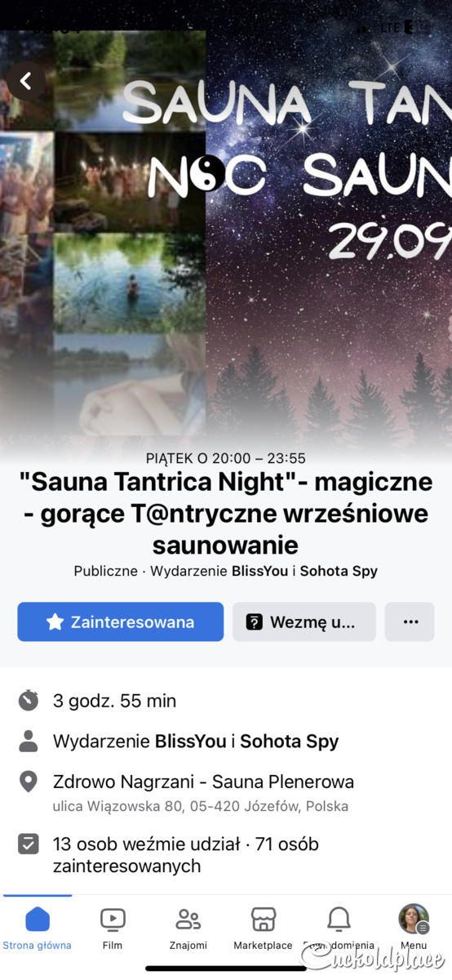The height and width of the screenshot is (980, 452).
Task: Open Zdrowo Nagrzani - Sauna Plenerowa location
Action: pos(203,782)
